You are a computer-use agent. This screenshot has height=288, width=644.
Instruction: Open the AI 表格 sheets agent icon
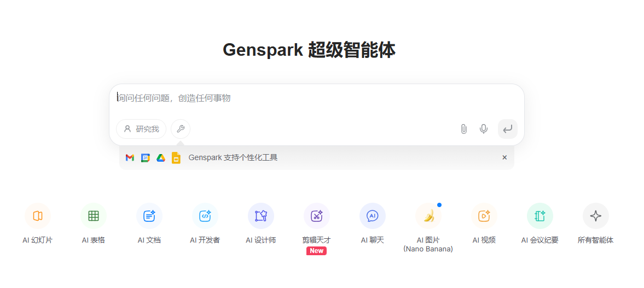point(94,216)
